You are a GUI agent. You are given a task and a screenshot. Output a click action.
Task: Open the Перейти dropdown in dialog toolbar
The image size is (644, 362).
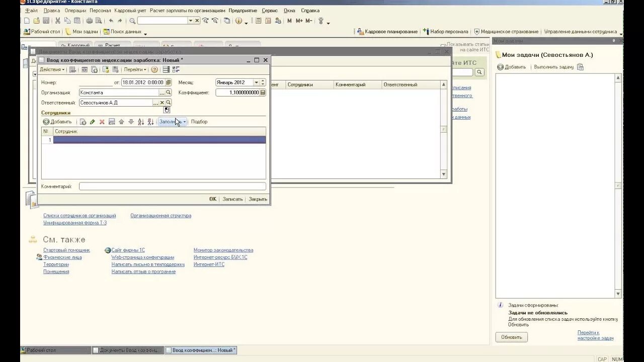coord(135,69)
